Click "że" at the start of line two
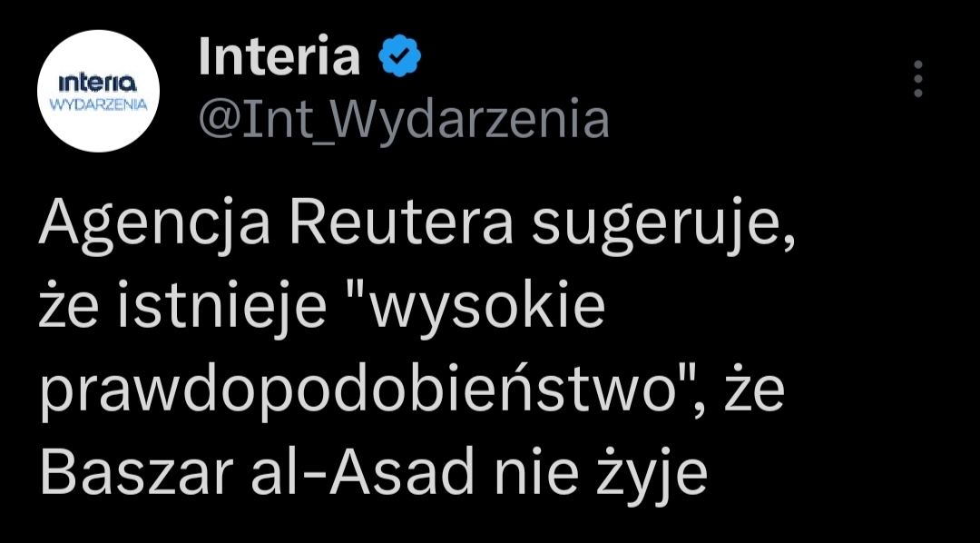This screenshot has height=543, width=980. tap(67, 311)
